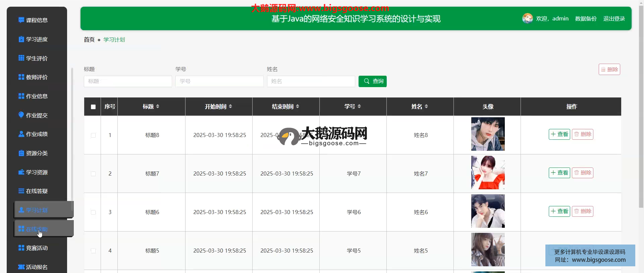Open 竞赛活动 menu item
The height and width of the screenshot is (273, 644).
click(37, 248)
